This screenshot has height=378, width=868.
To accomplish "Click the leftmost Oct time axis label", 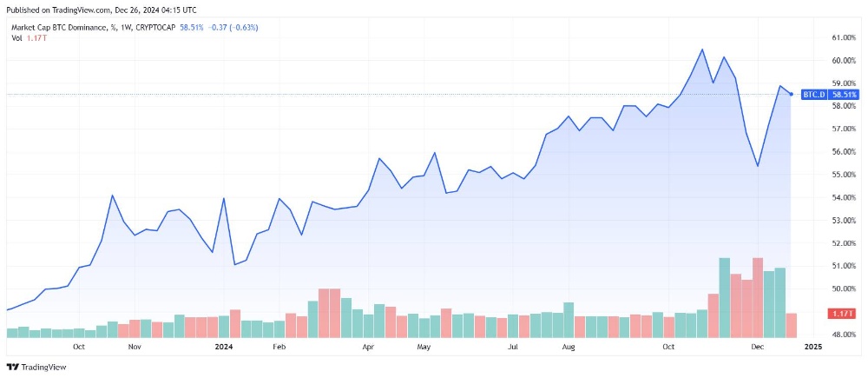I will (79, 347).
